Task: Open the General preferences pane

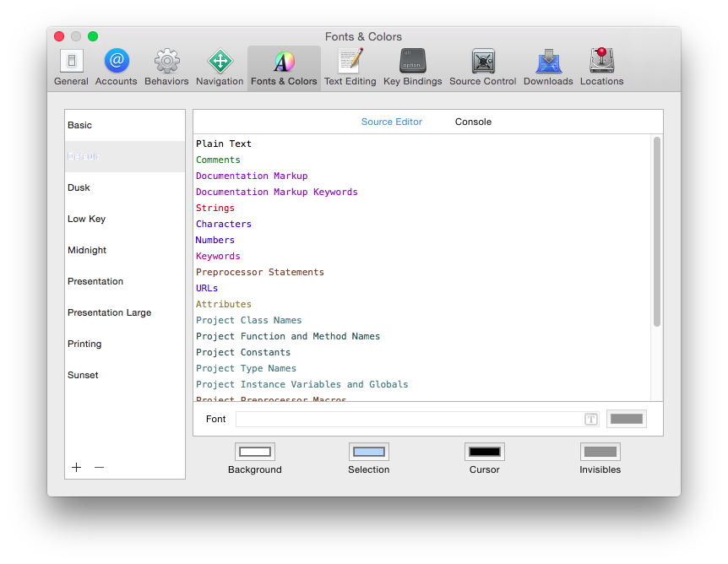Action: pyautogui.click(x=71, y=68)
